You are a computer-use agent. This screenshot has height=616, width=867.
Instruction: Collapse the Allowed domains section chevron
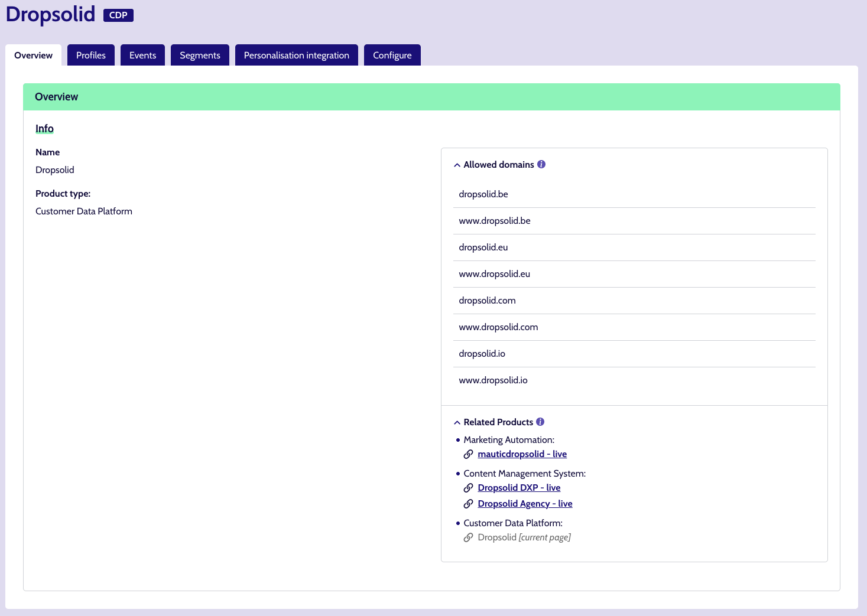point(457,165)
